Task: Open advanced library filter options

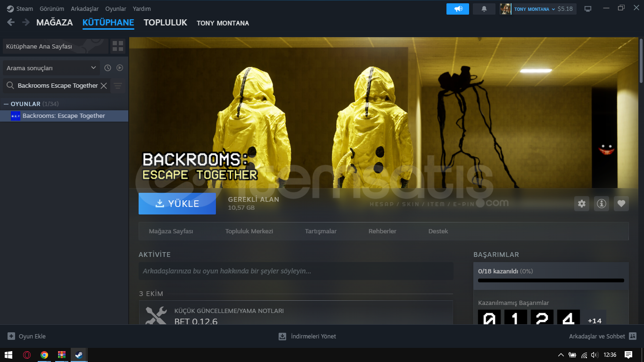Action: (118, 86)
